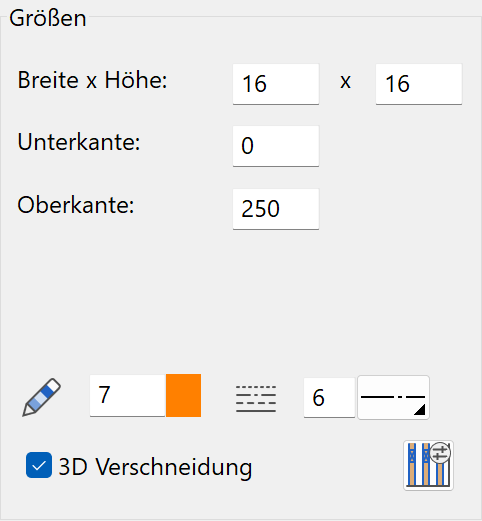Click the slider badge on column settings icon
The width and height of the screenshot is (482, 521).
(440, 453)
